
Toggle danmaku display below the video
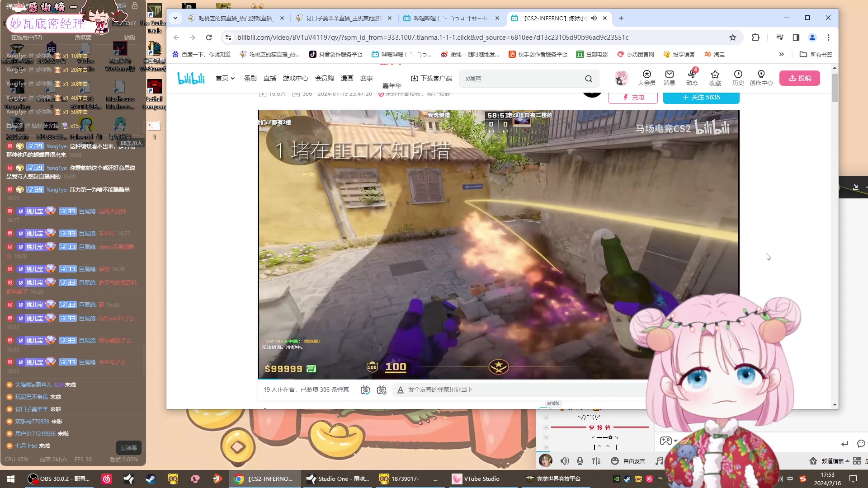click(x=365, y=390)
